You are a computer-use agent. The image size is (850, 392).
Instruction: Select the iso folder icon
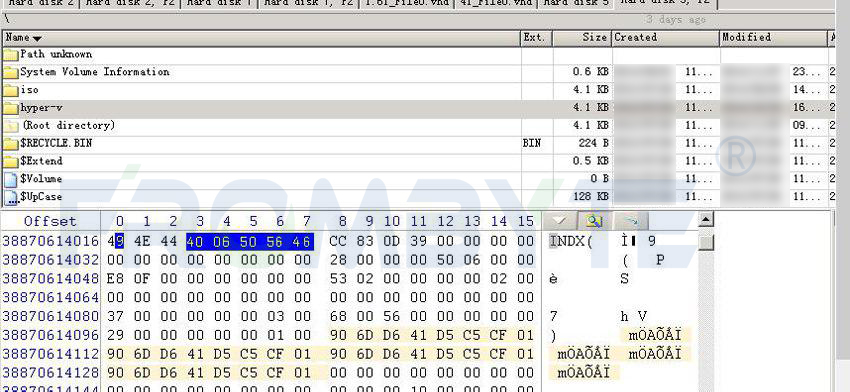coord(10,90)
